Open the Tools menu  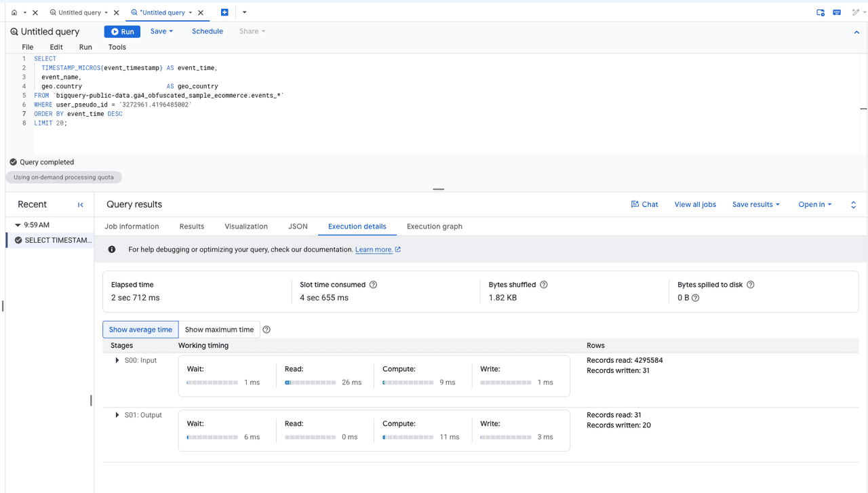(x=117, y=47)
